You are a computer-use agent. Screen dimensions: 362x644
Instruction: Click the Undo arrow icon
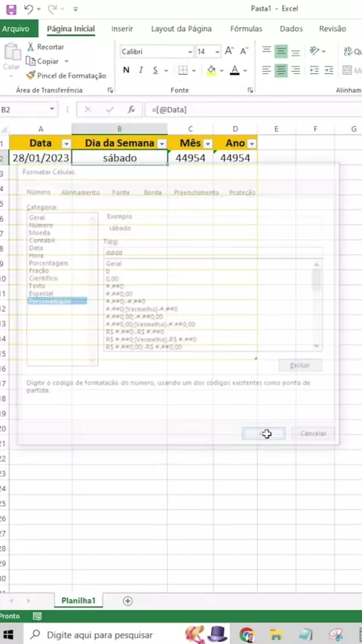pyautogui.click(x=29, y=8)
